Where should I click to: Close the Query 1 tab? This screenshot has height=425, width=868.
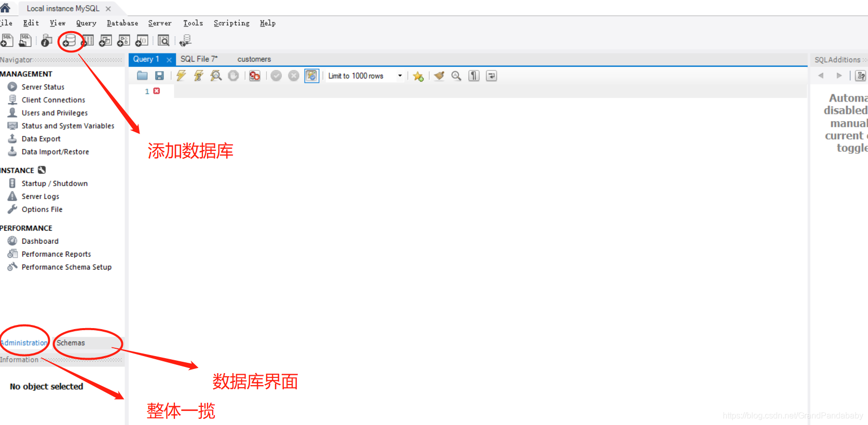[x=169, y=60]
